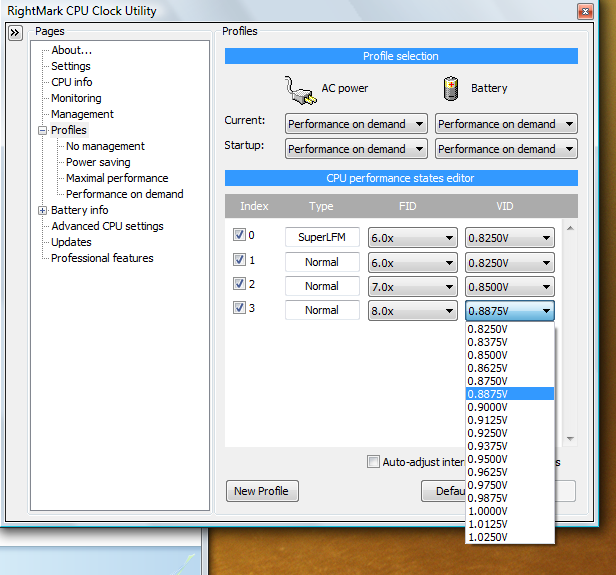Open the Management page
The image size is (616, 575).
point(82,114)
